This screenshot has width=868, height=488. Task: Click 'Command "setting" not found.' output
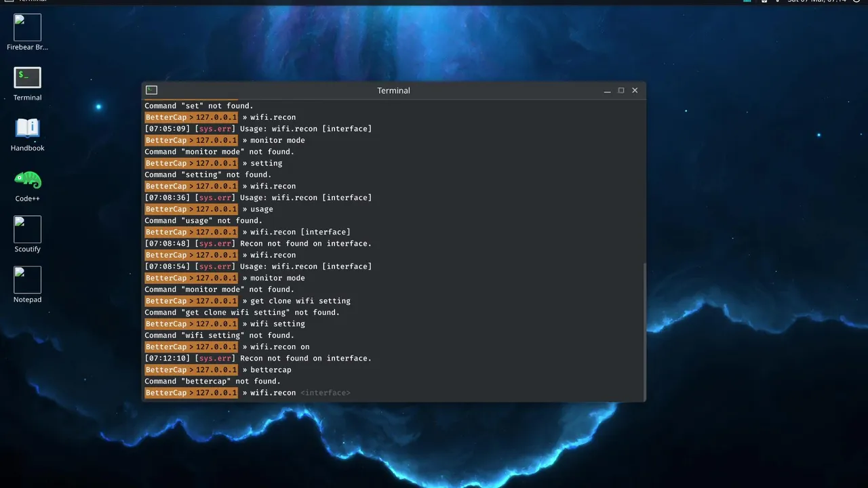208,175
